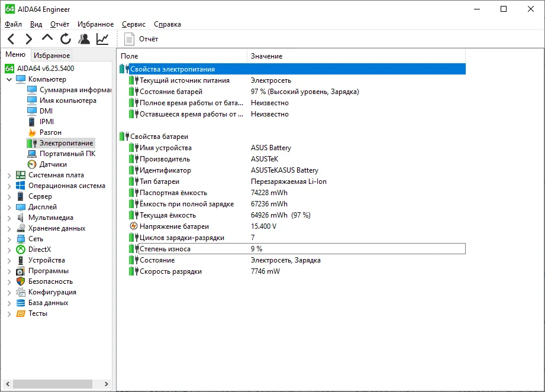Image resolution: width=545 pixels, height=392 pixels.
Task: Expand the Тесты tree node
Action: coord(9,314)
